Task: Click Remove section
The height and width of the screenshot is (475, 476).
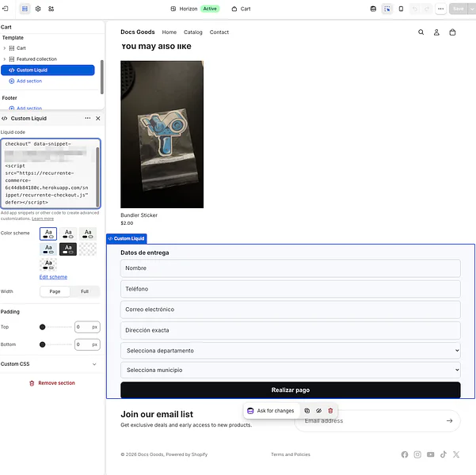Action: point(52,383)
